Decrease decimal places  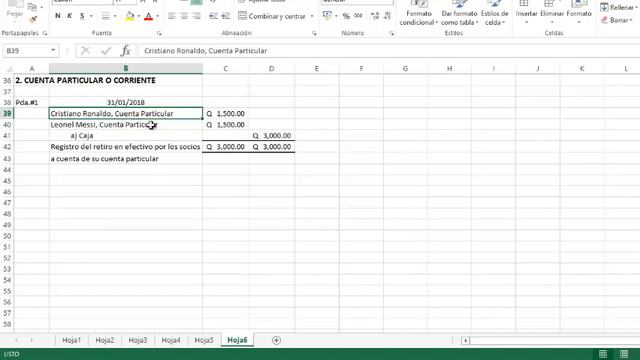click(387, 16)
